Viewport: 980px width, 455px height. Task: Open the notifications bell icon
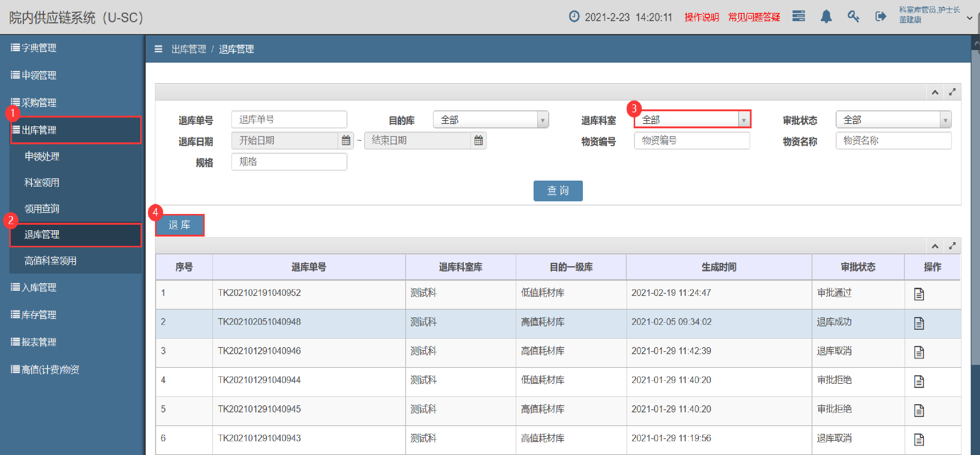826,16
